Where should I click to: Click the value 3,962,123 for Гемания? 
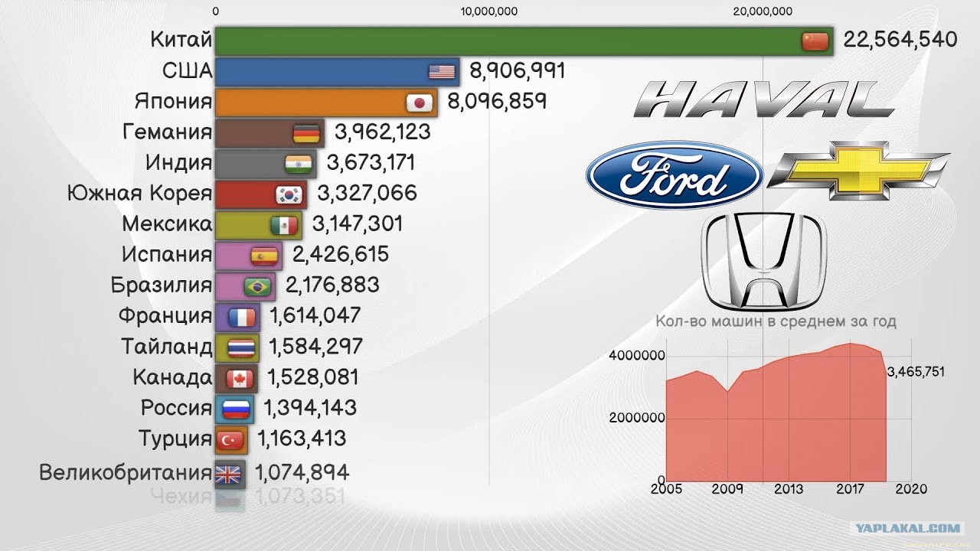pyautogui.click(x=383, y=132)
